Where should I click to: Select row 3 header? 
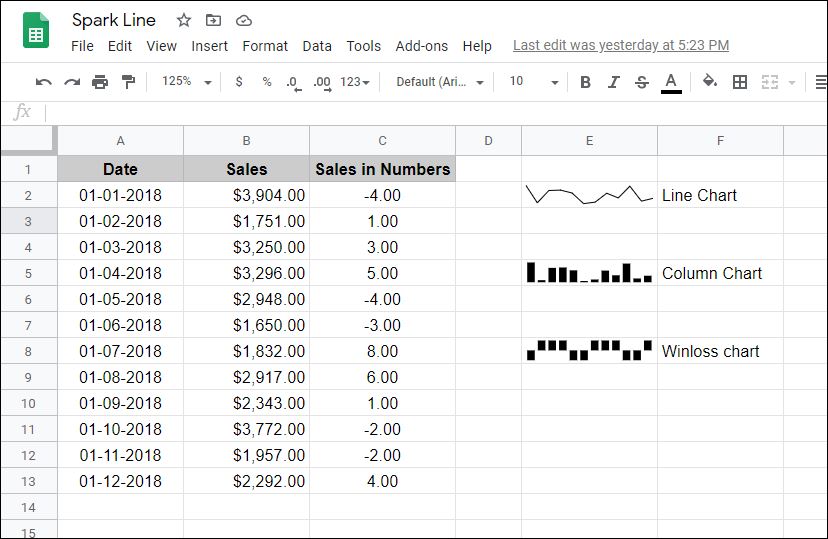point(29,221)
